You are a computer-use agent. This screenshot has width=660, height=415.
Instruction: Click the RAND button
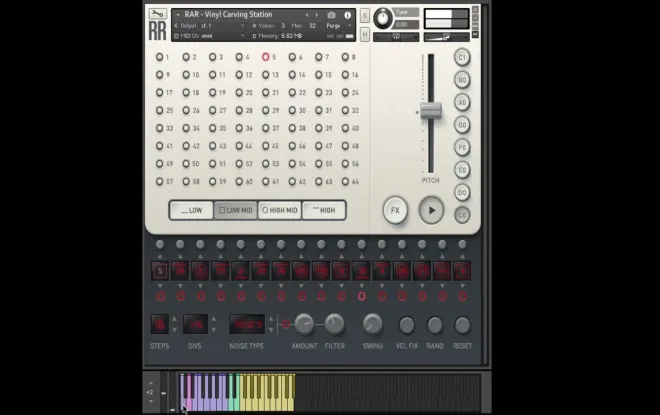click(435, 325)
